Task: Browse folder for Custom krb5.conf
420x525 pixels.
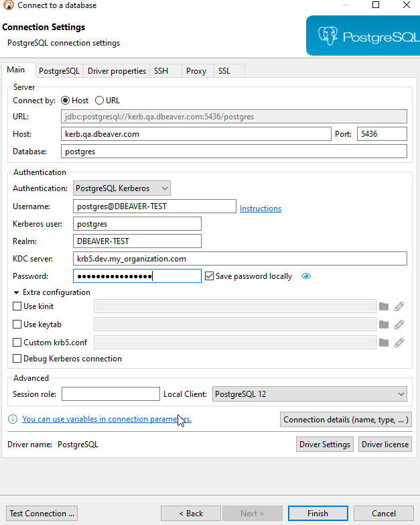Action: coord(384,343)
